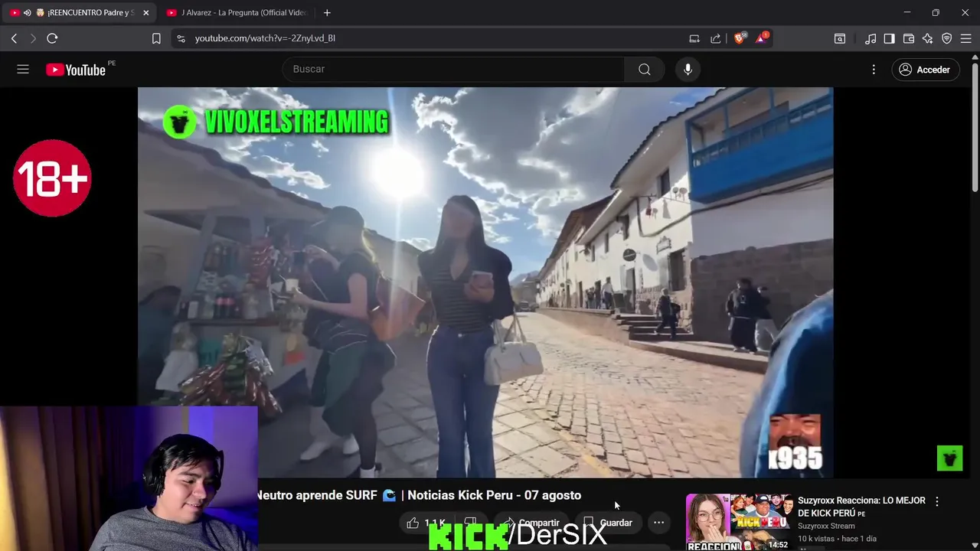Viewport: 980px width, 551px height.
Task: Open a new browser tab
Action: [327, 13]
